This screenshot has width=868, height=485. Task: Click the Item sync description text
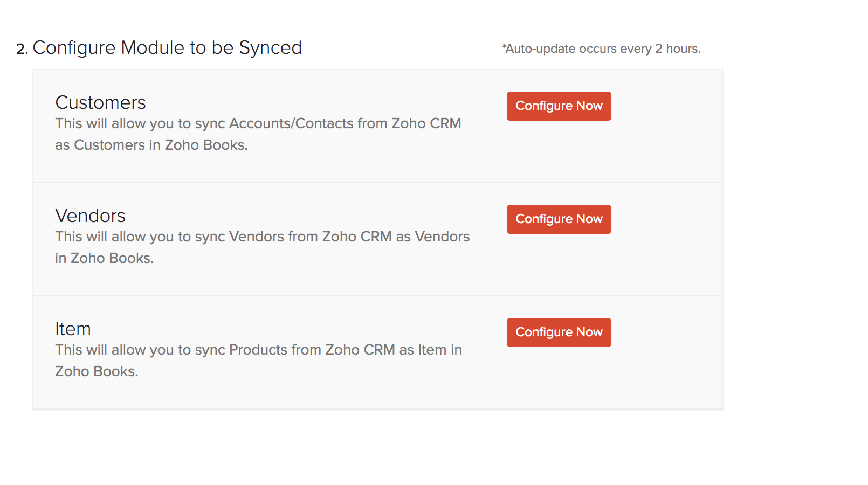[258, 360]
